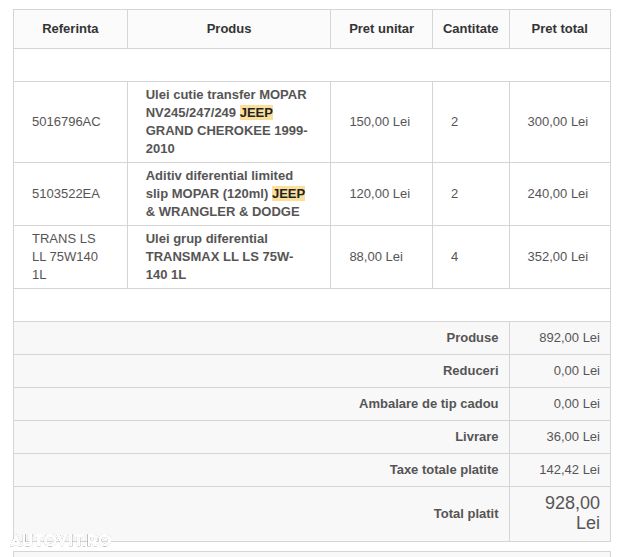Click the Livrare value 36,00 Lei

pyautogui.click(x=573, y=437)
